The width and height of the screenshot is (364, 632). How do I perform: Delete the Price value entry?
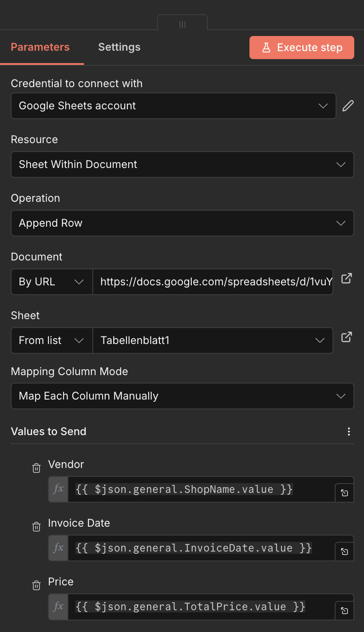pyautogui.click(x=36, y=585)
